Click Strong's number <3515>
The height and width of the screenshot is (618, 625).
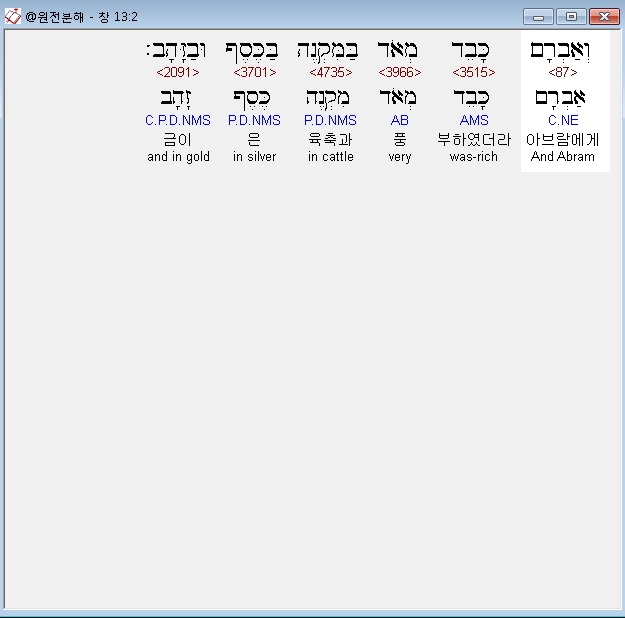[474, 72]
